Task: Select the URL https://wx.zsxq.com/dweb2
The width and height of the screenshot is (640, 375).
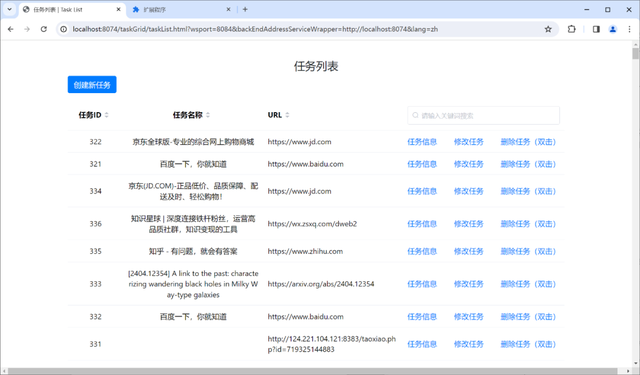Action: pyautogui.click(x=312, y=224)
